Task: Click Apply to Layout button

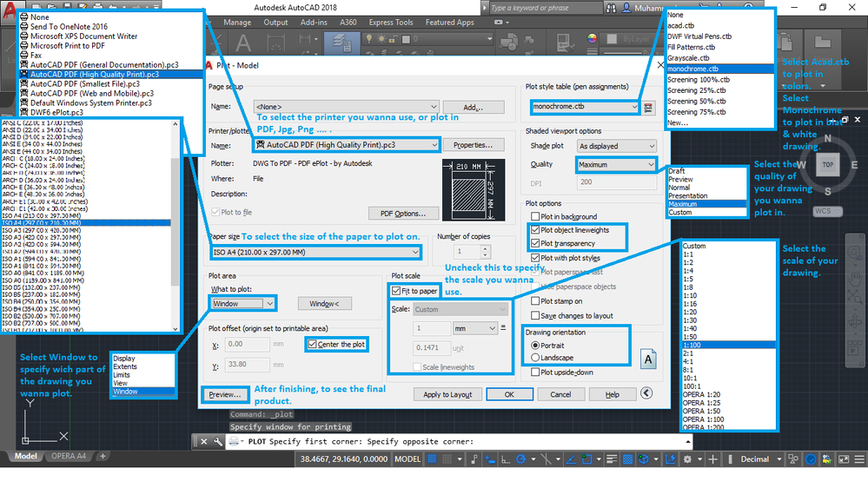Action: 447,394
